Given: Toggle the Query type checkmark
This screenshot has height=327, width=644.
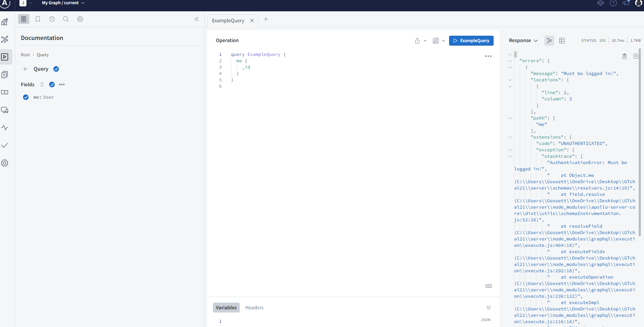Looking at the screenshot, I should click(56, 69).
